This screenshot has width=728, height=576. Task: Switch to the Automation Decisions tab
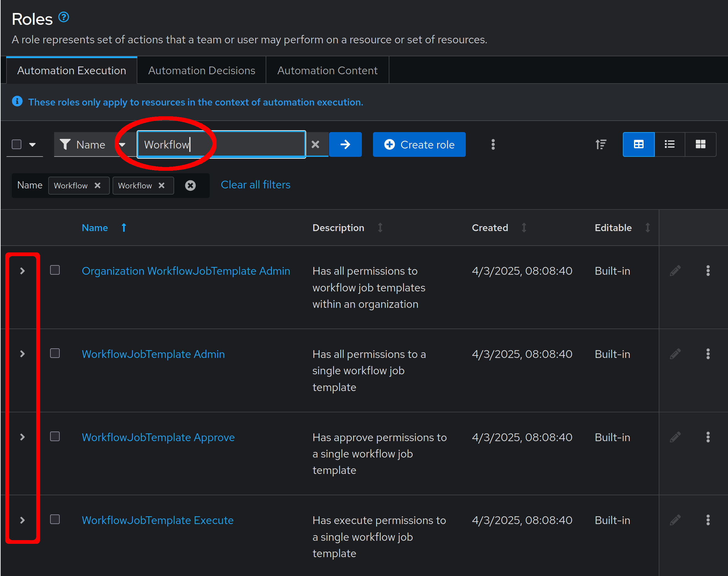(201, 71)
